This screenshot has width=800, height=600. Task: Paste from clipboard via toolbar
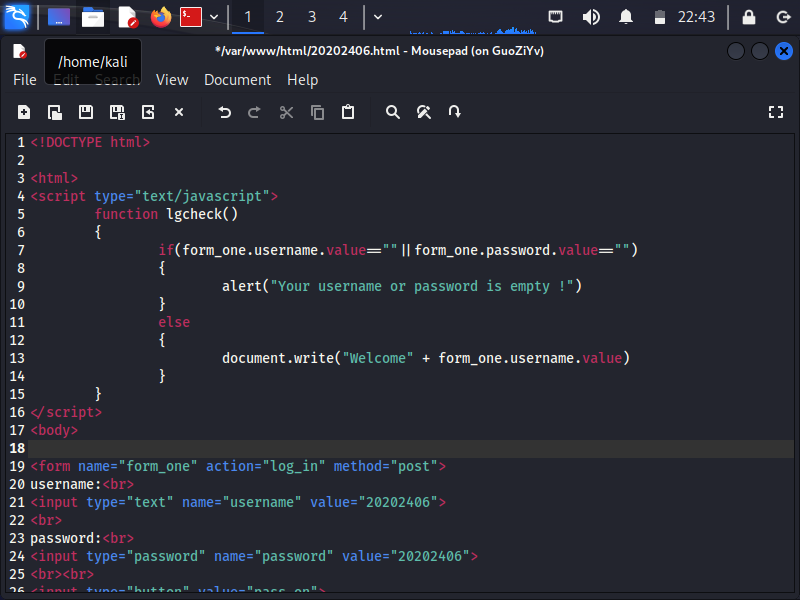[348, 112]
